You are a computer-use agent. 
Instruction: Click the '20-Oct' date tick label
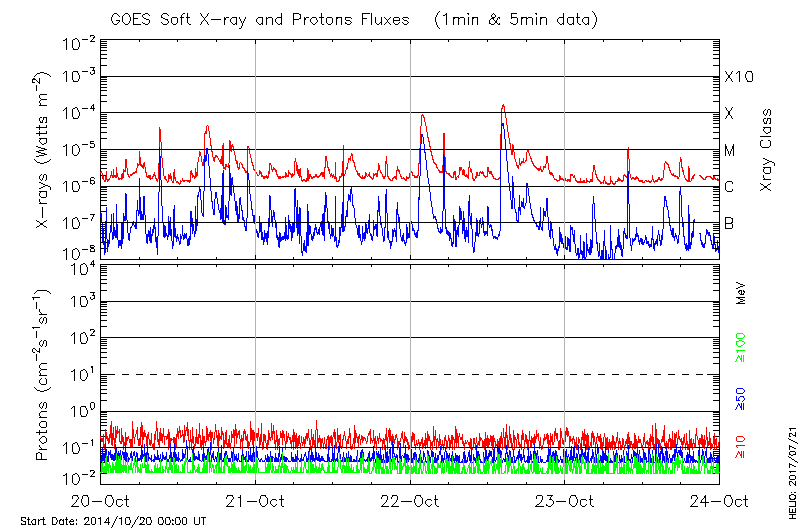101,501
